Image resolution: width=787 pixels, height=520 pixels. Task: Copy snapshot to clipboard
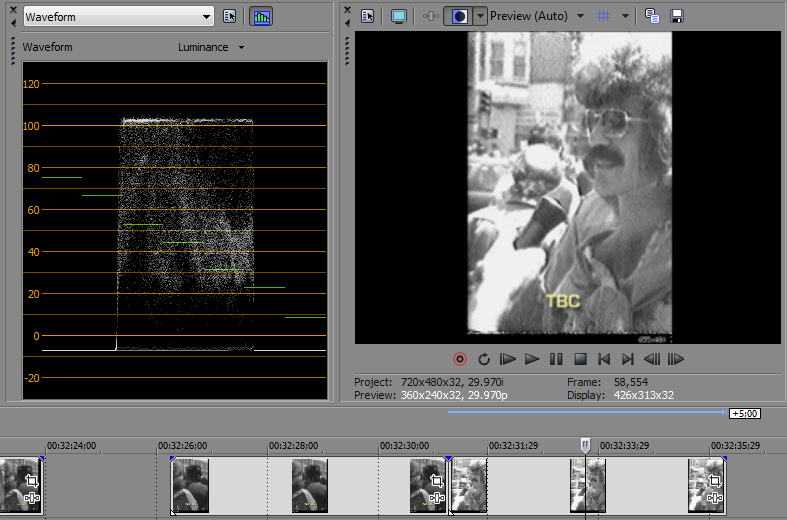point(653,16)
